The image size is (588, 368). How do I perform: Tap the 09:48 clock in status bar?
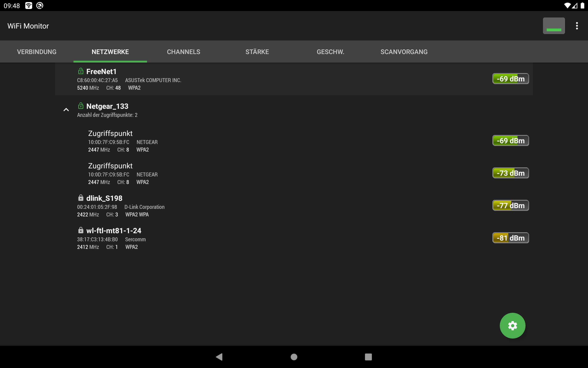(x=12, y=6)
